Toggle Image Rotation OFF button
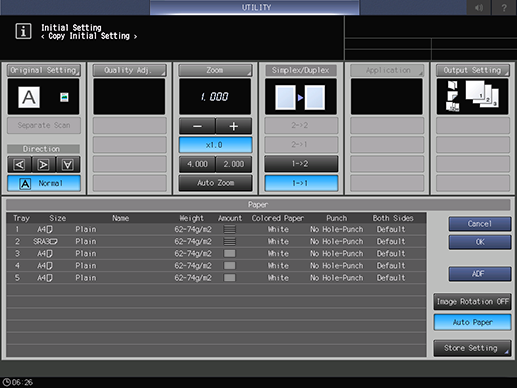Viewport: 517px width, 388px height. point(472,302)
